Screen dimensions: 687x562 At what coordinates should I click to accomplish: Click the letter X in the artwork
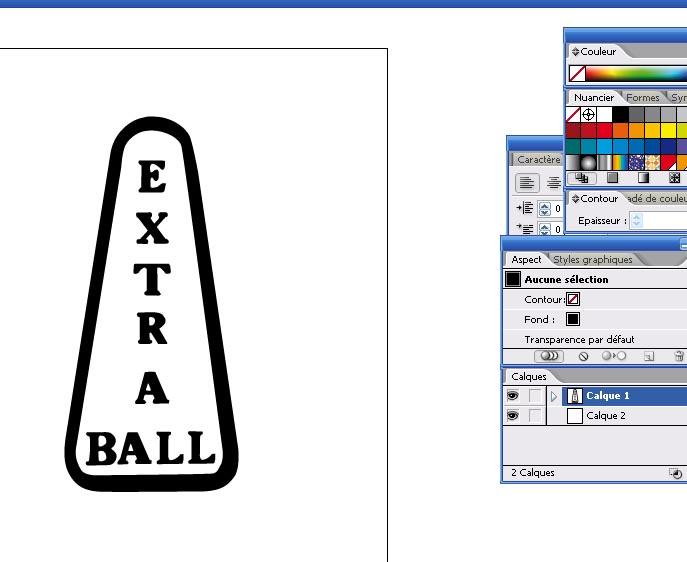[152, 228]
